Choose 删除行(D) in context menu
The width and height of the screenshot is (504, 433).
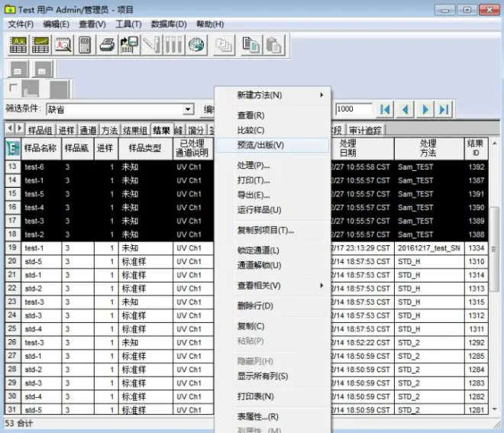click(273, 305)
